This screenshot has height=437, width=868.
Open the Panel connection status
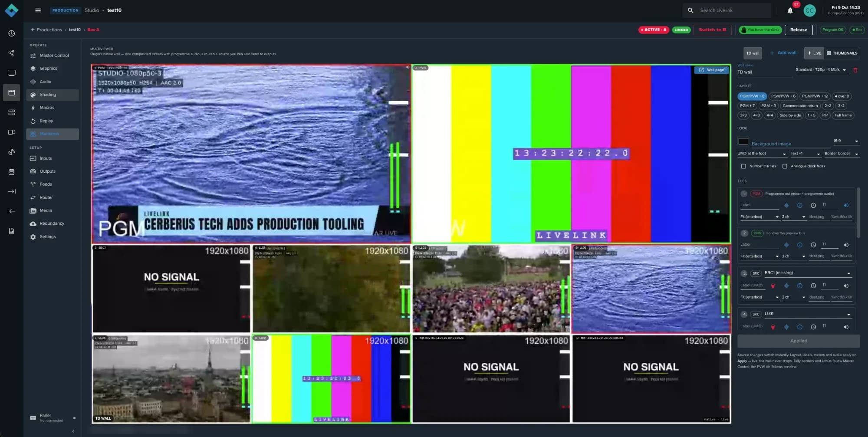pos(52,417)
